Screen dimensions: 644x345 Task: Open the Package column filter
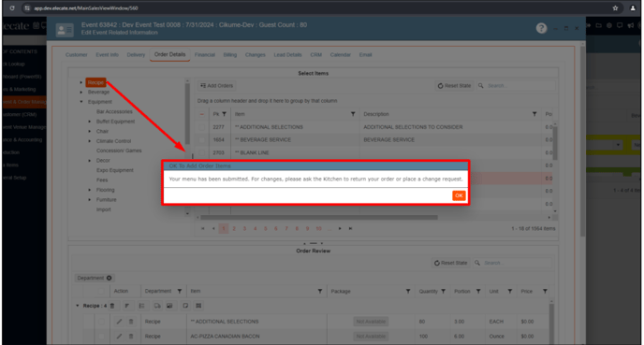(408, 292)
